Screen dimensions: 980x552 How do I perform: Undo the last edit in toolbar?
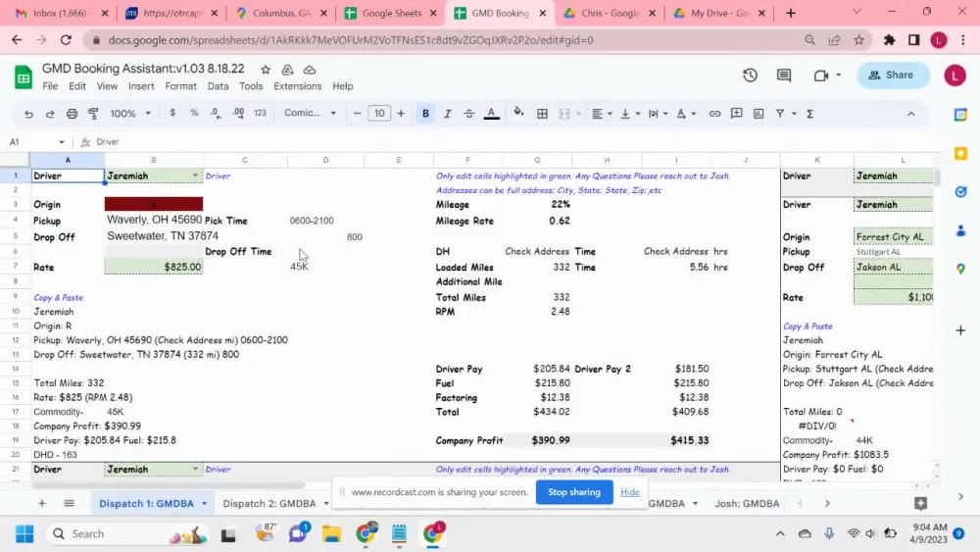click(x=28, y=114)
